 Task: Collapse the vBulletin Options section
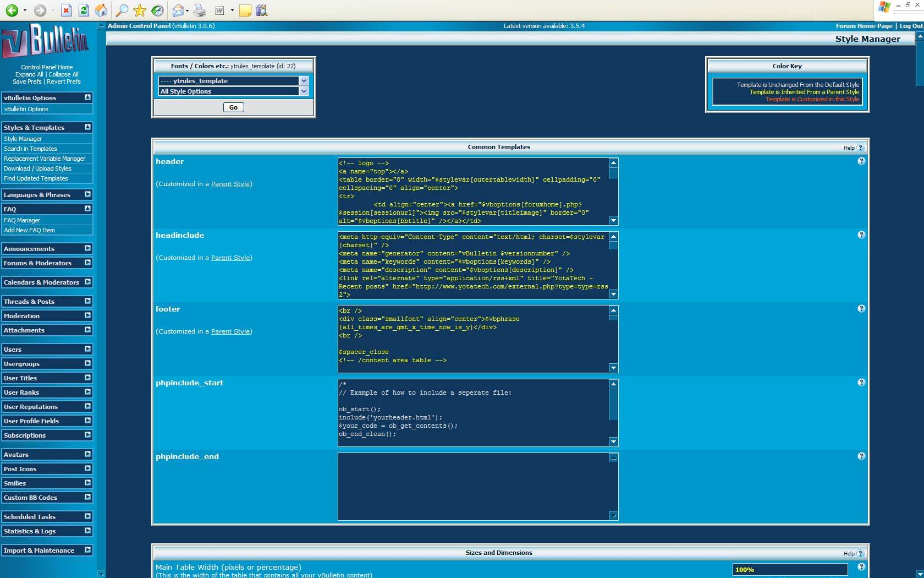(x=87, y=97)
